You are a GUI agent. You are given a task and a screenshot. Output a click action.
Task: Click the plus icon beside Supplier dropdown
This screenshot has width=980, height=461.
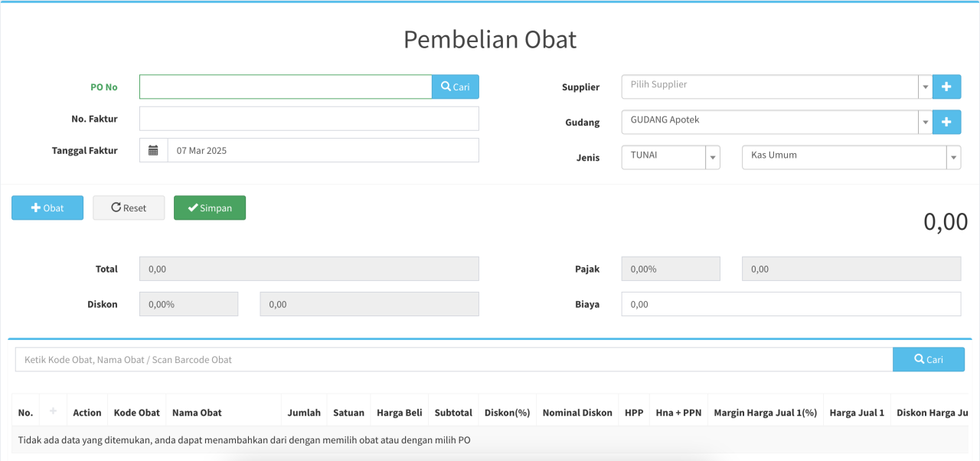coord(946,87)
